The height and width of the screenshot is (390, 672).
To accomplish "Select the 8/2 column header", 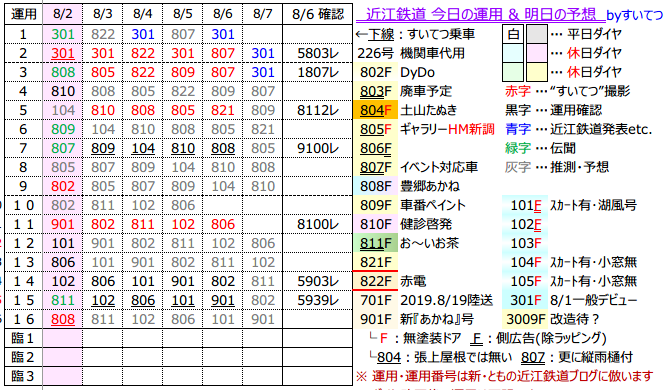I will click(63, 15).
